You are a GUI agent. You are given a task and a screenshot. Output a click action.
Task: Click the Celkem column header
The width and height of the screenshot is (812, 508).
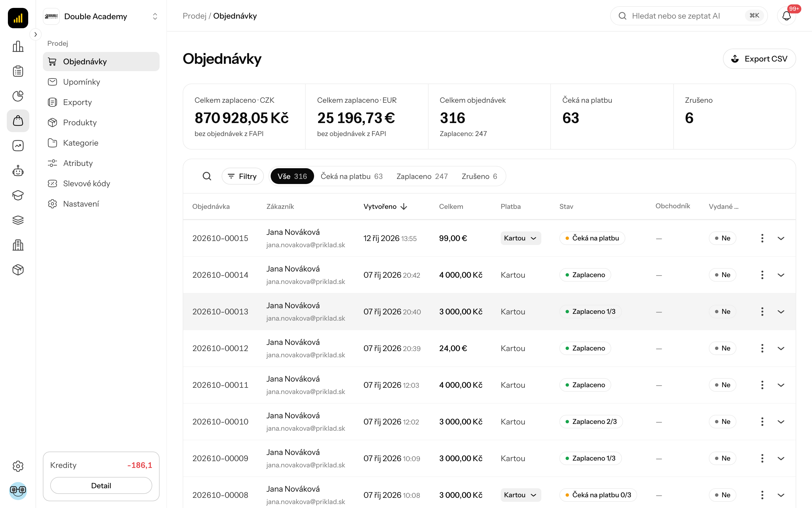click(x=451, y=206)
